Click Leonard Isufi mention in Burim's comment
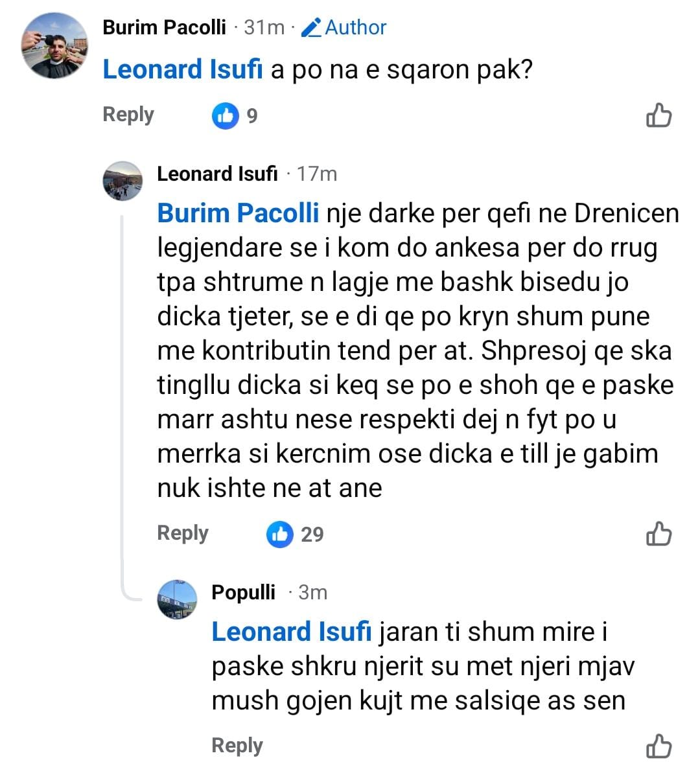700x773 pixels. pyautogui.click(x=183, y=69)
